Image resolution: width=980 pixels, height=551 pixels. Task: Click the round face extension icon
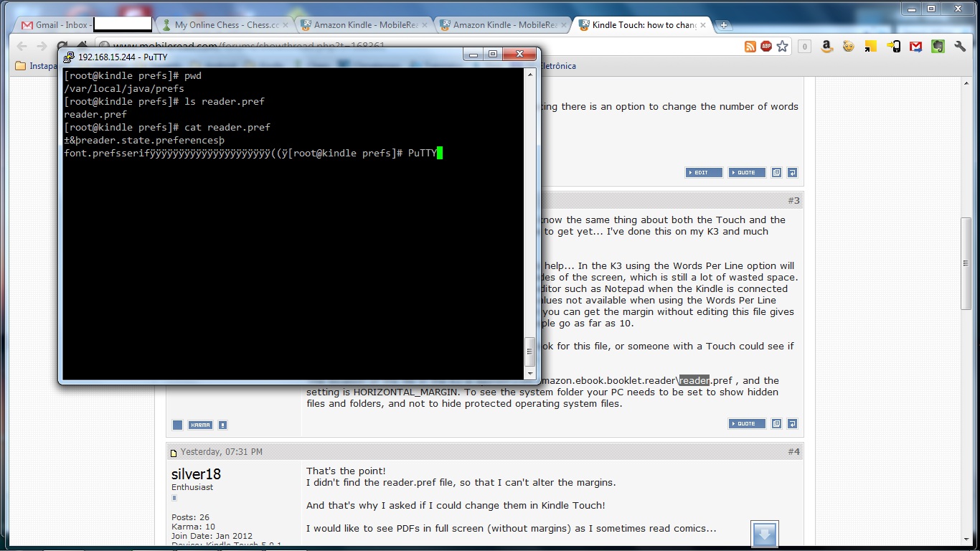click(x=849, y=47)
